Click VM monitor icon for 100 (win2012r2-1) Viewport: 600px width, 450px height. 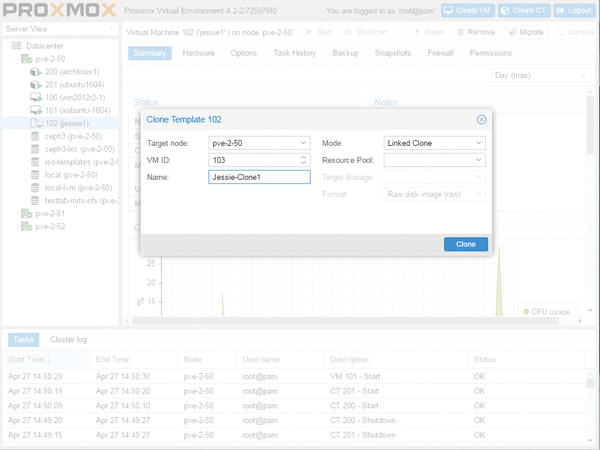tap(36, 98)
